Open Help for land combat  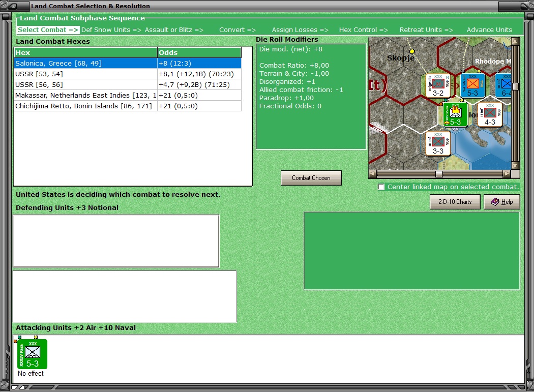point(502,202)
